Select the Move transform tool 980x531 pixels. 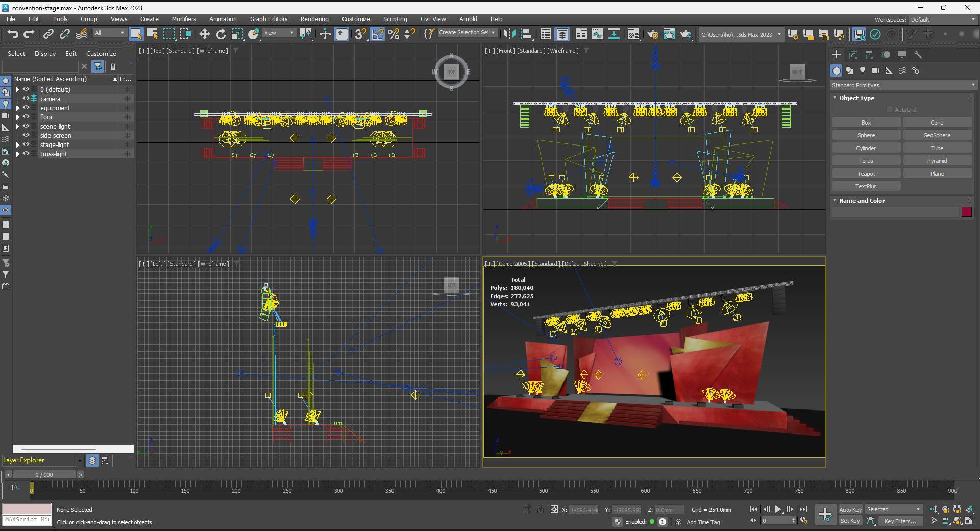pyautogui.click(x=204, y=34)
